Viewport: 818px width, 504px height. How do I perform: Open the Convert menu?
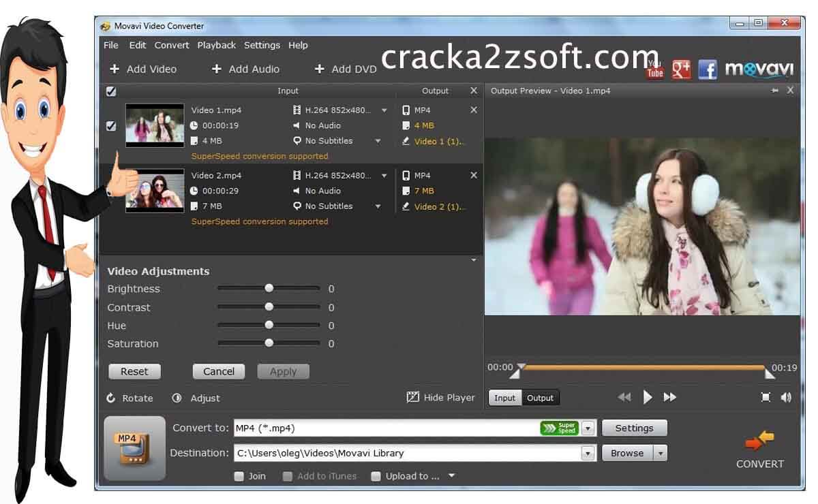click(x=172, y=45)
